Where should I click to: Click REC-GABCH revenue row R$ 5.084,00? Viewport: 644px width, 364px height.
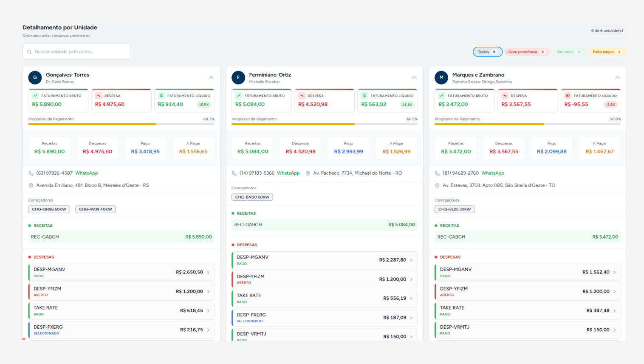[325, 225]
